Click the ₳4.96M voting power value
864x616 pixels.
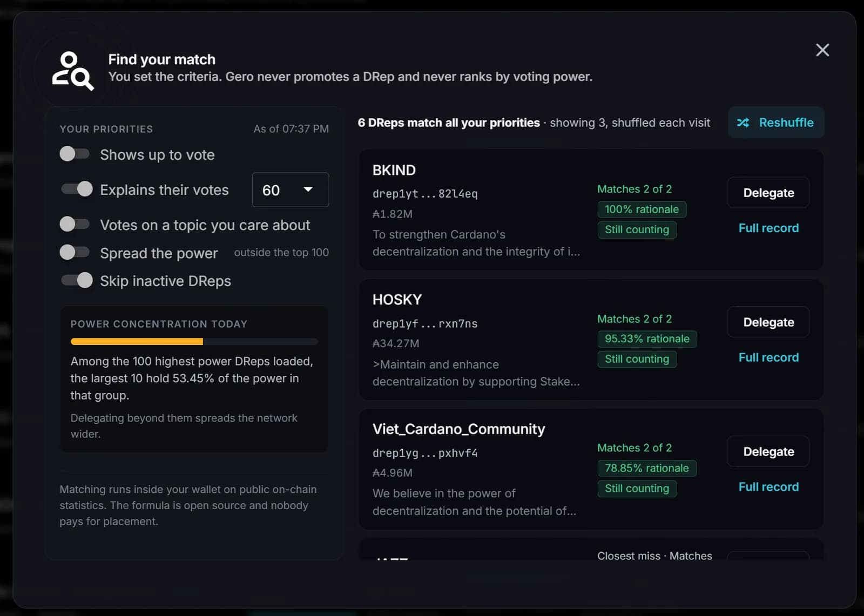click(393, 473)
